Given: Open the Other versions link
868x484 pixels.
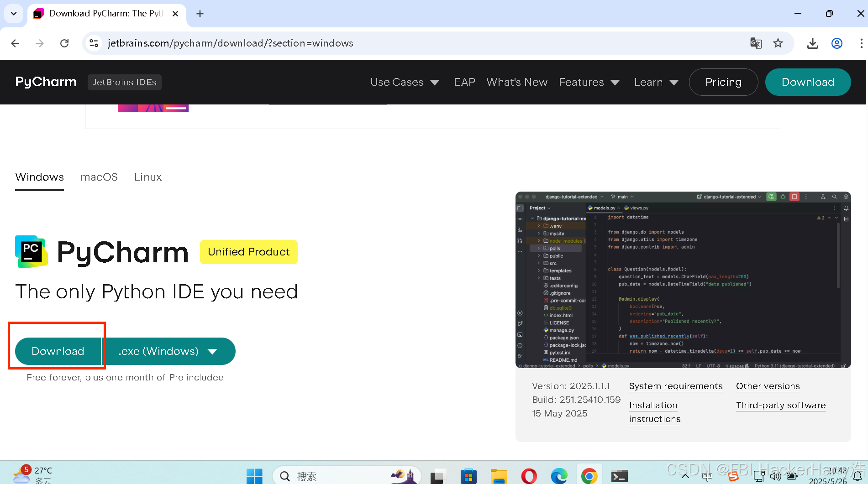Looking at the screenshot, I should pos(768,386).
